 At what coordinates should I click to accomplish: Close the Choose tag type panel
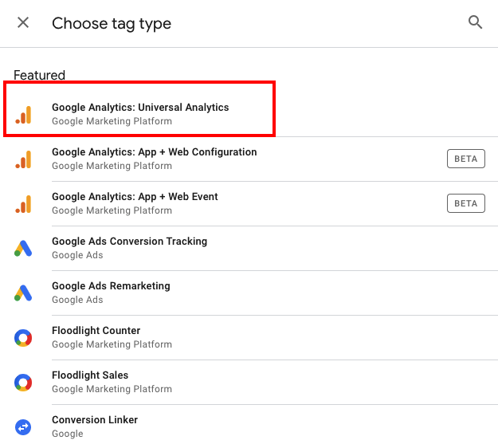(x=23, y=22)
